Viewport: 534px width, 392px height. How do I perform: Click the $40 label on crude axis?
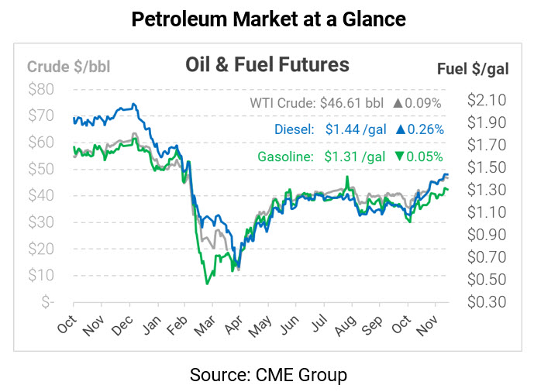coord(40,196)
